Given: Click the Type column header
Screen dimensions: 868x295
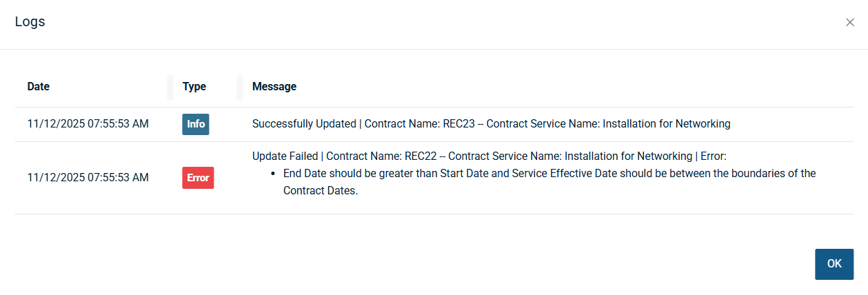Looking at the screenshot, I should 194,87.
